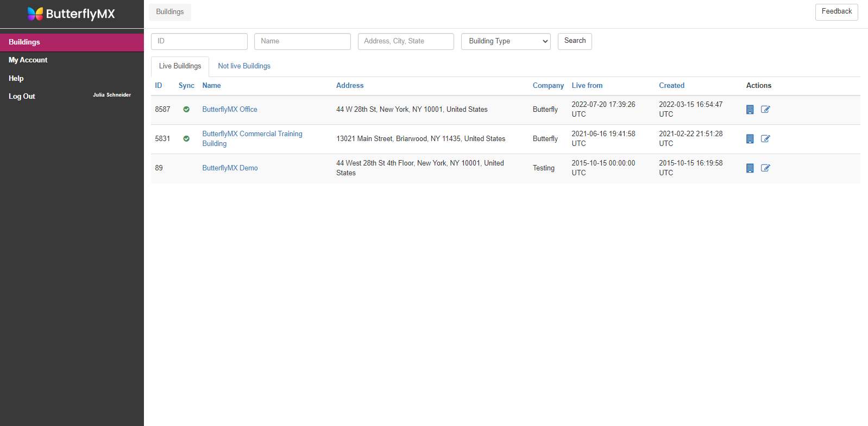The height and width of the screenshot is (426, 868).
Task: Open building icon for Commercial Training Building
Action: [x=750, y=139]
